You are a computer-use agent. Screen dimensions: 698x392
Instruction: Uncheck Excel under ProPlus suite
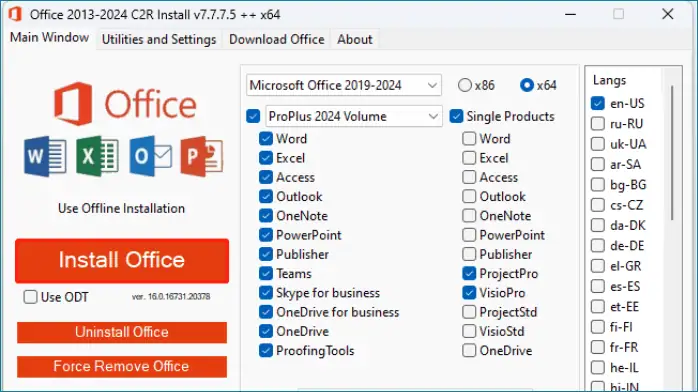[266, 158]
